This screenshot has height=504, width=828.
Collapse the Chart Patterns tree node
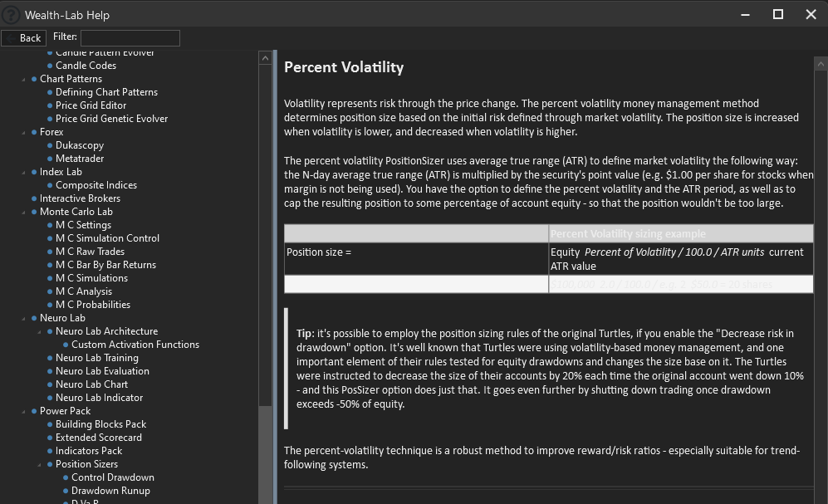(24, 80)
